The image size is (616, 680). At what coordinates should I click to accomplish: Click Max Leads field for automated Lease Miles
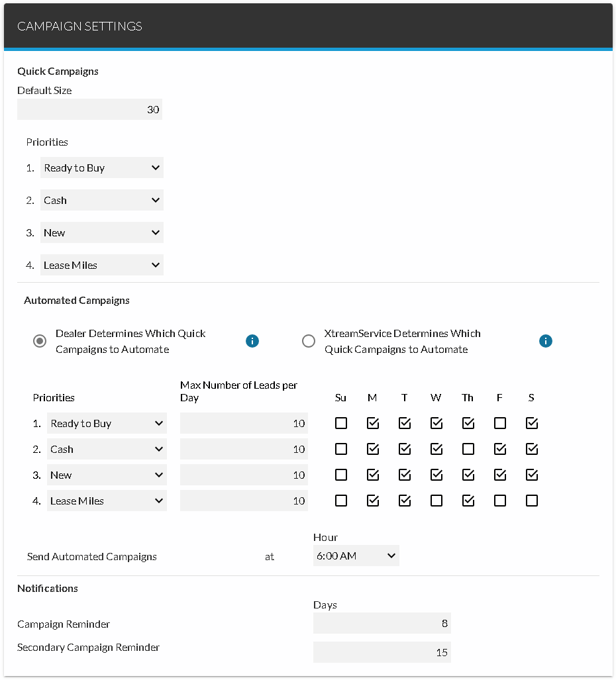click(244, 501)
